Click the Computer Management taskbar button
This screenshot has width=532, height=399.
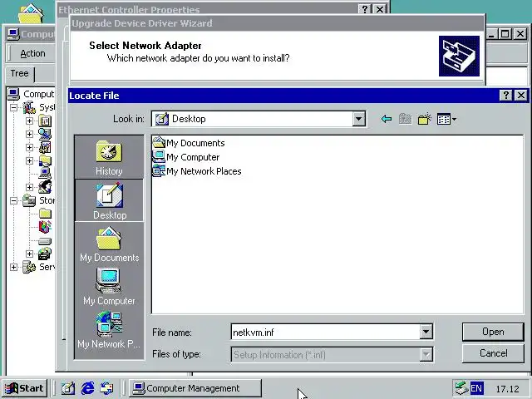[x=195, y=388]
